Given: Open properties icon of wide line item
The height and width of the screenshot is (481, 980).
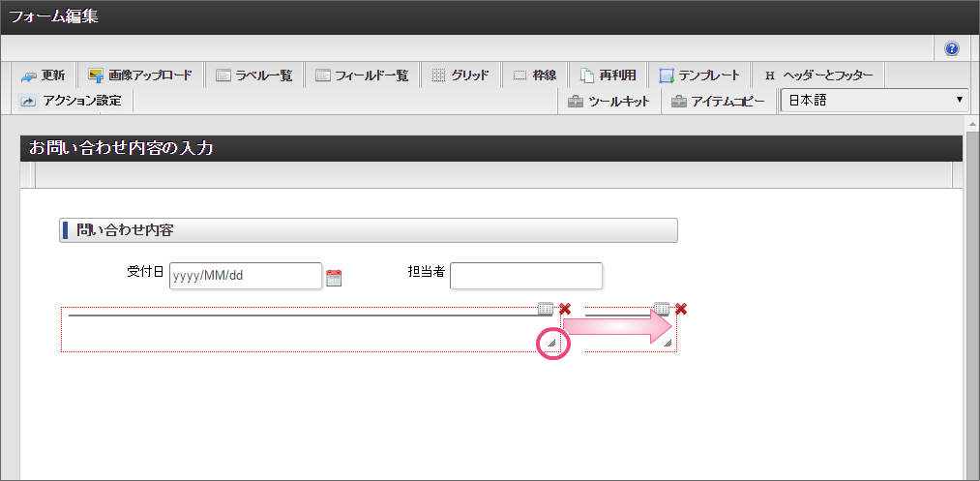Looking at the screenshot, I should (x=546, y=309).
